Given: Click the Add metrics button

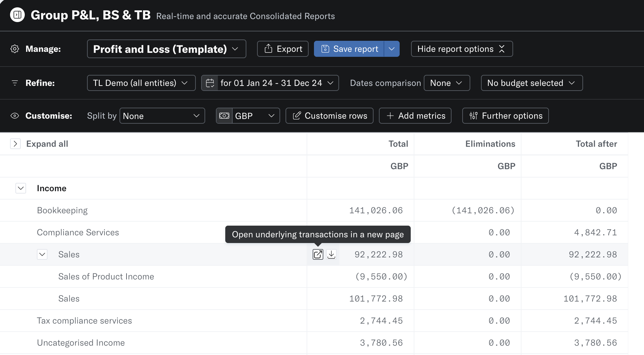Looking at the screenshot, I should click(415, 116).
